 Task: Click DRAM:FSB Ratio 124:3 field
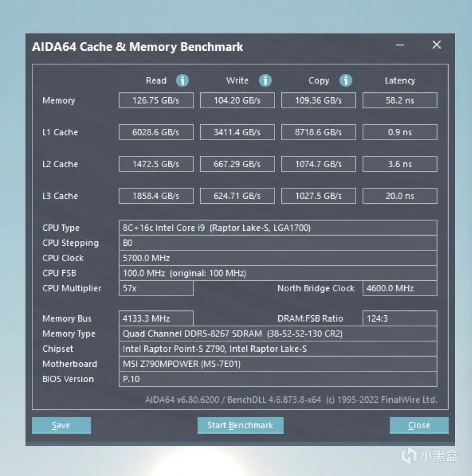coord(400,318)
